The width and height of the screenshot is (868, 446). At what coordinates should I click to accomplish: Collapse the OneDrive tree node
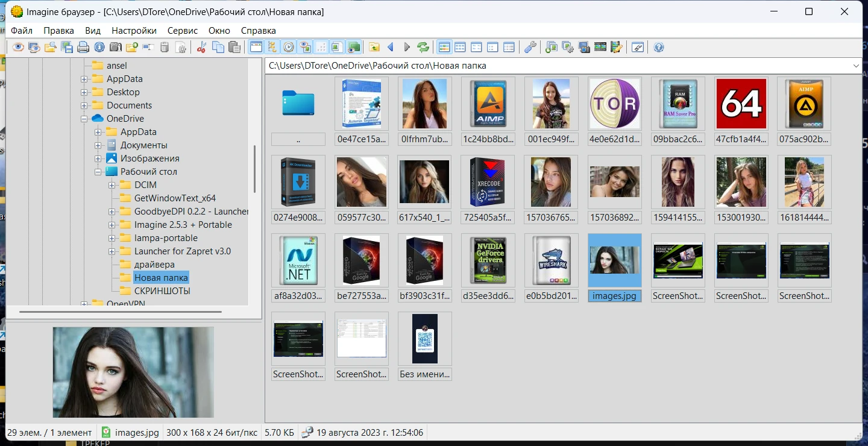(x=84, y=119)
